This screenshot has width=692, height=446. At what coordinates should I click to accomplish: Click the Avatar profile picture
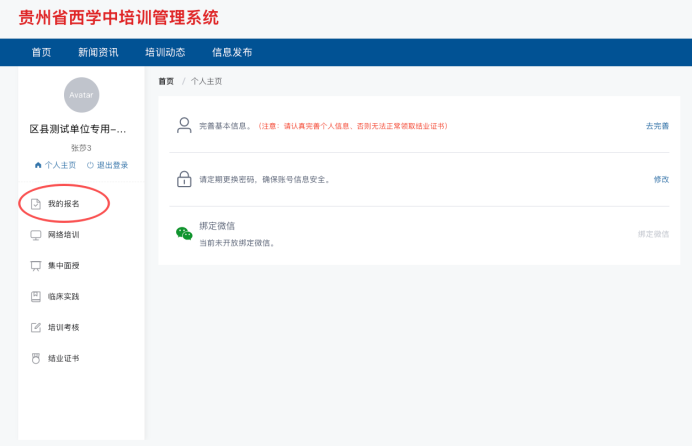click(x=82, y=95)
